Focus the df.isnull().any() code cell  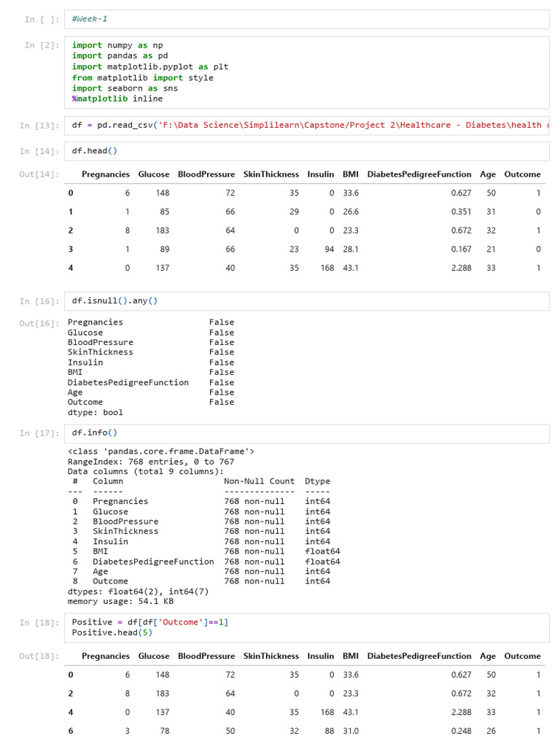point(306,301)
